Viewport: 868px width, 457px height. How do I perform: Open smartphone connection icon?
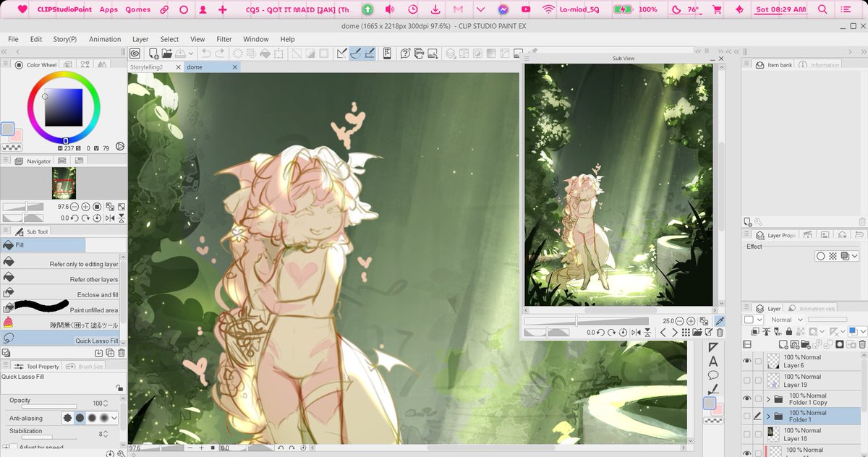tap(387, 54)
